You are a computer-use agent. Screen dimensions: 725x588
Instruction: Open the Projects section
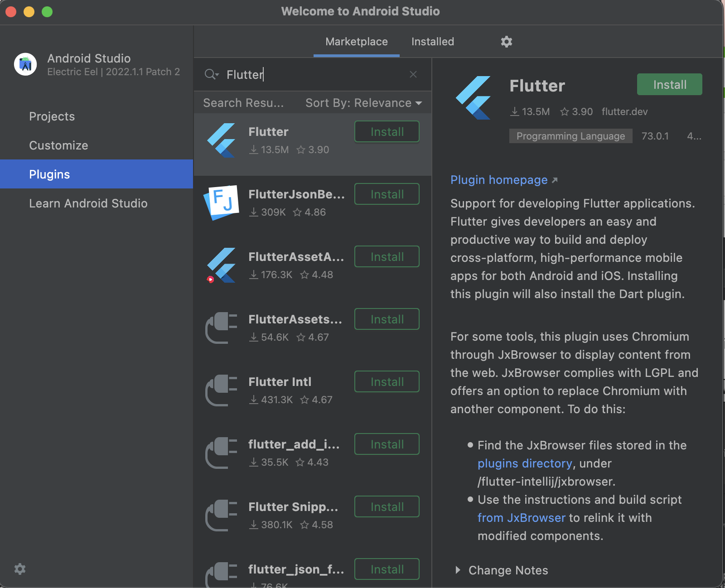[97, 116]
